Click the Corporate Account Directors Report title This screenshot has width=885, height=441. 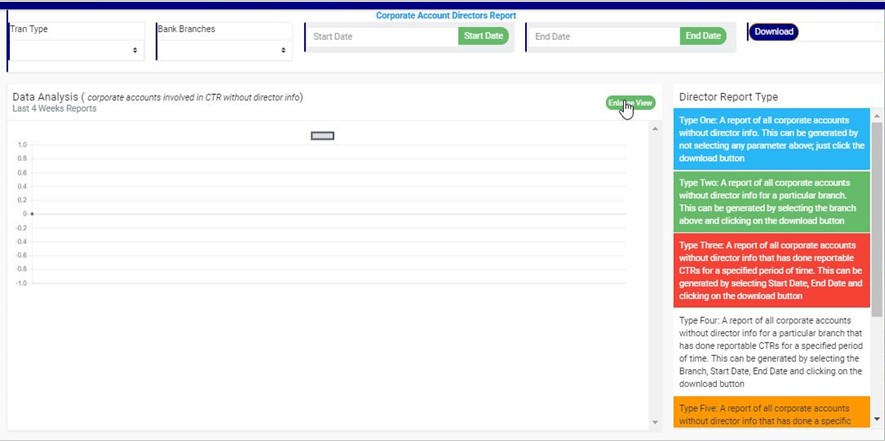[x=445, y=16]
